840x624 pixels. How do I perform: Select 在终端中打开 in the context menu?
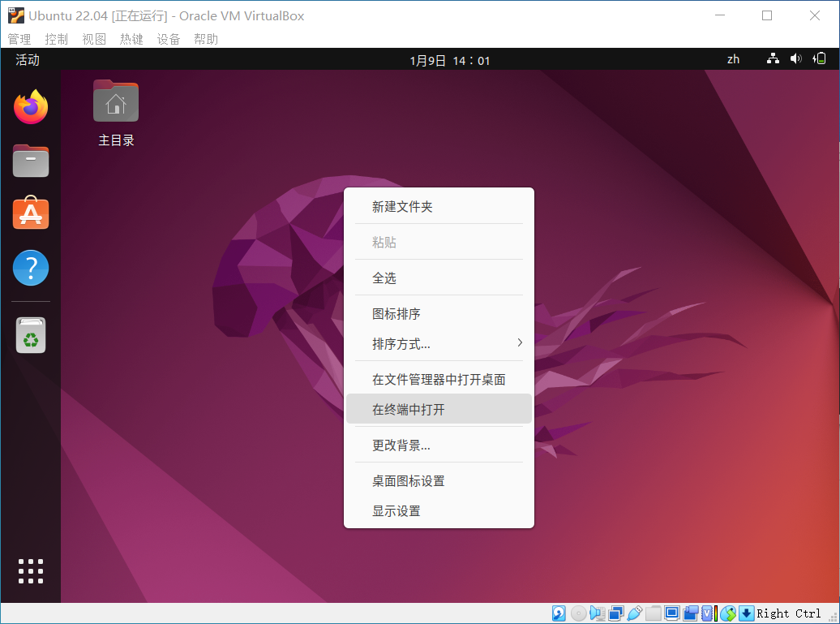click(x=439, y=409)
